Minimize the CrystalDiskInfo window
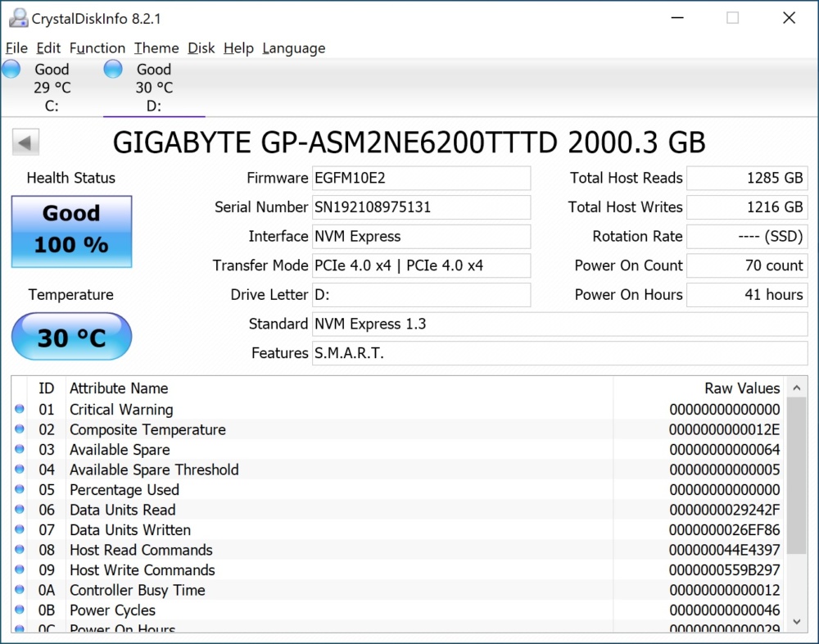This screenshot has height=644, width=819. tap(677, 18)
